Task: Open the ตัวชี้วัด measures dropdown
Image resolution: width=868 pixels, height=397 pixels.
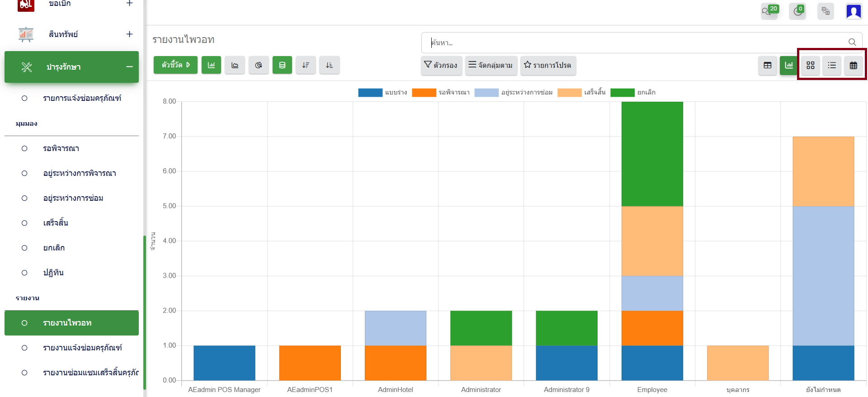Action: click(175, 65)
